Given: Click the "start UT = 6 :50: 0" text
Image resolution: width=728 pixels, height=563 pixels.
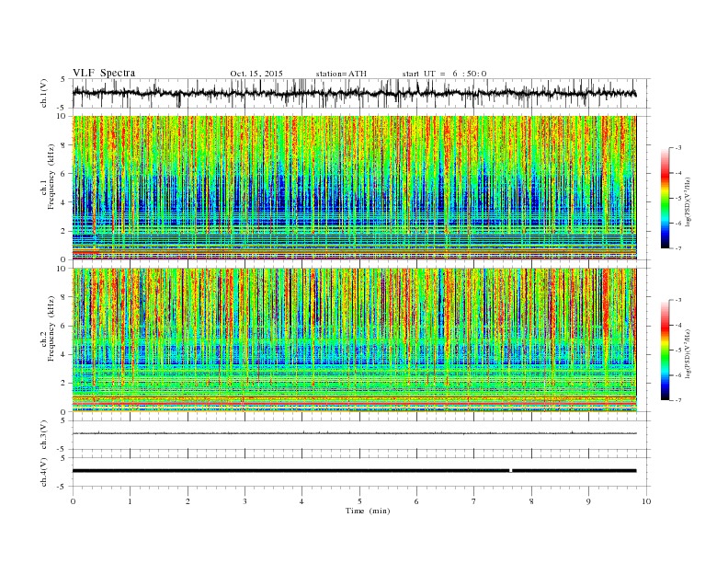Looking at the screenshot, I should pos(444,74).
